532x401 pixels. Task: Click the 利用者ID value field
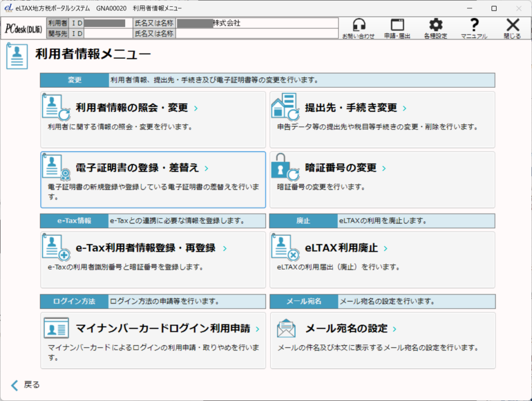[108, 23]
